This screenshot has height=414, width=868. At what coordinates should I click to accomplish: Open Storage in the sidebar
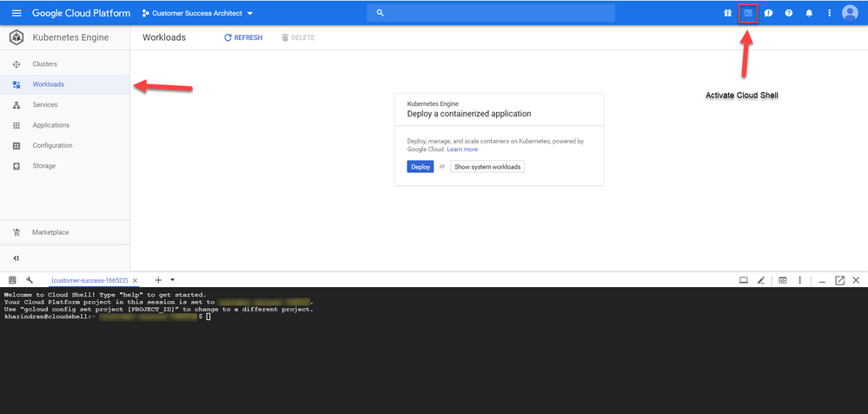point(65,166)
